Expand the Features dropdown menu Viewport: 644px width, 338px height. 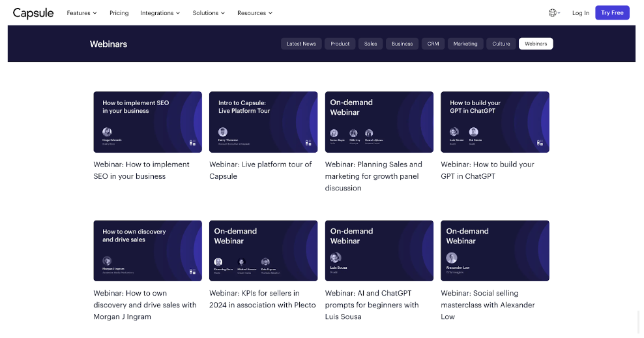pos(81,13)
